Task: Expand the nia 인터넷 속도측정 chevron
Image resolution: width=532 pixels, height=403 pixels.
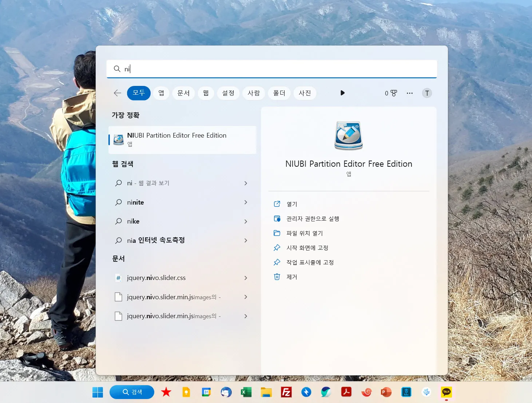Action: tap(246, 240)
